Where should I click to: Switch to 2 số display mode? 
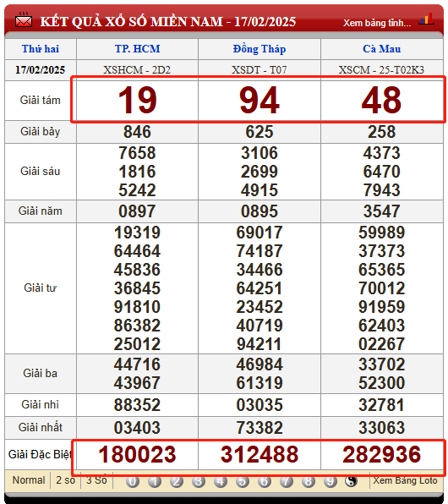coord(66,480)
